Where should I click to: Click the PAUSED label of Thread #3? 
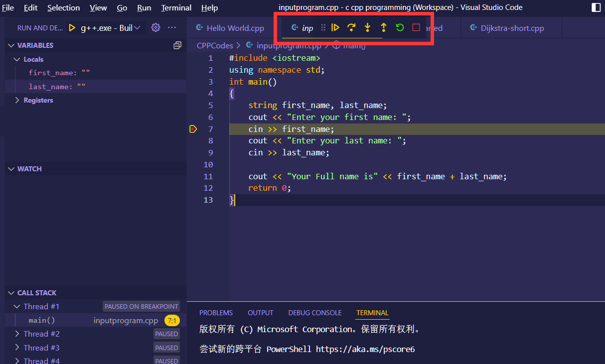166,348
